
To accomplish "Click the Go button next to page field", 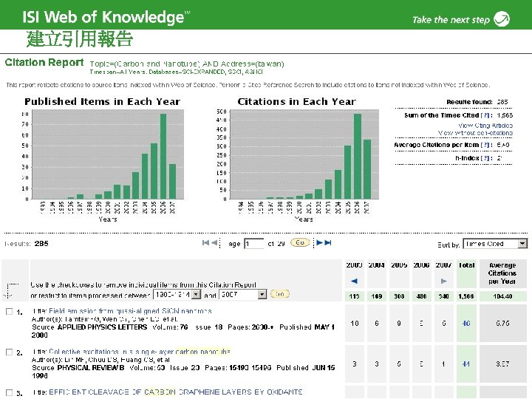I will pos(300,242).
